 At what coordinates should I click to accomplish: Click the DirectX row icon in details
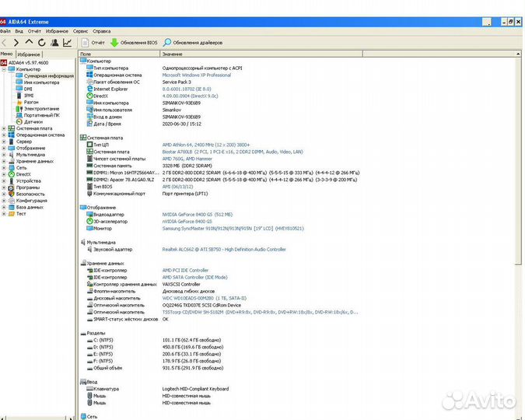(89, 96)
